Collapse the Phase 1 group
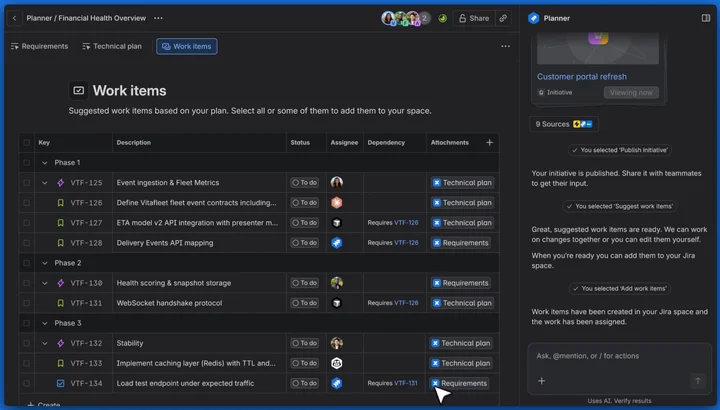720x410 pixels. point(45,163)
